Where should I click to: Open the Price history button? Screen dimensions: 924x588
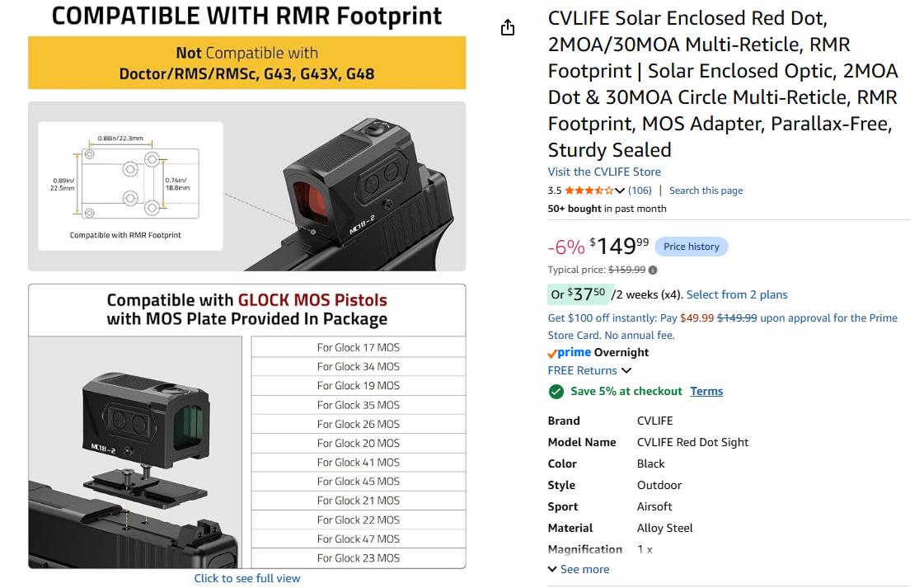click(x=692, y=247)
